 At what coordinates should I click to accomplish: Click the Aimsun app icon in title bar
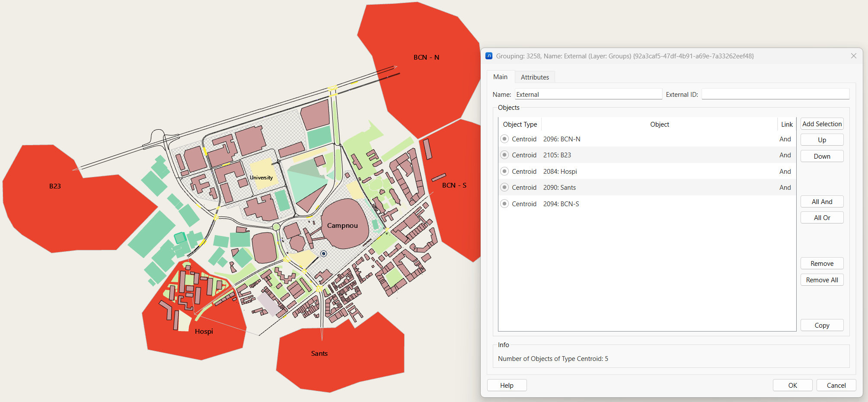(489, 56)
